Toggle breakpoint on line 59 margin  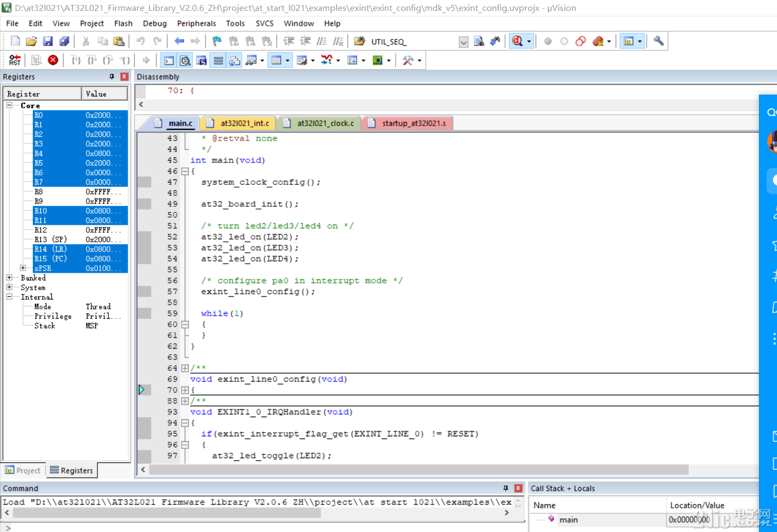pos(144,313)
